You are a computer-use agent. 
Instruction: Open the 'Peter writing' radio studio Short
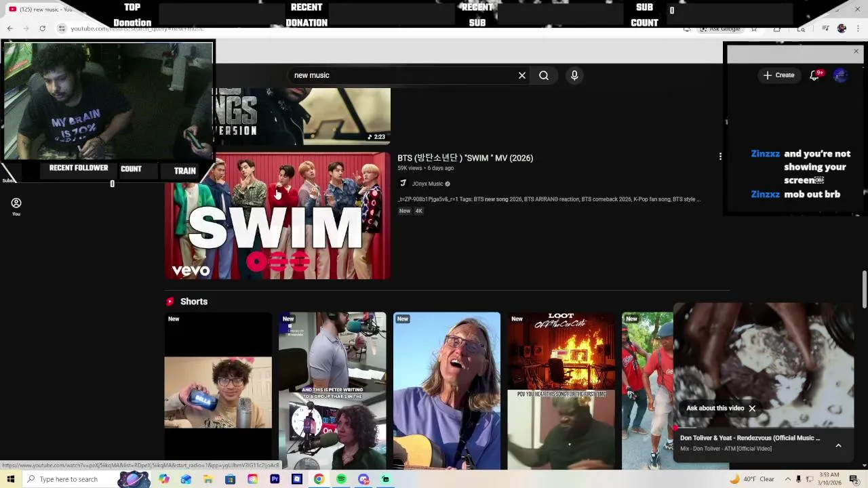[x=332, y=391]
